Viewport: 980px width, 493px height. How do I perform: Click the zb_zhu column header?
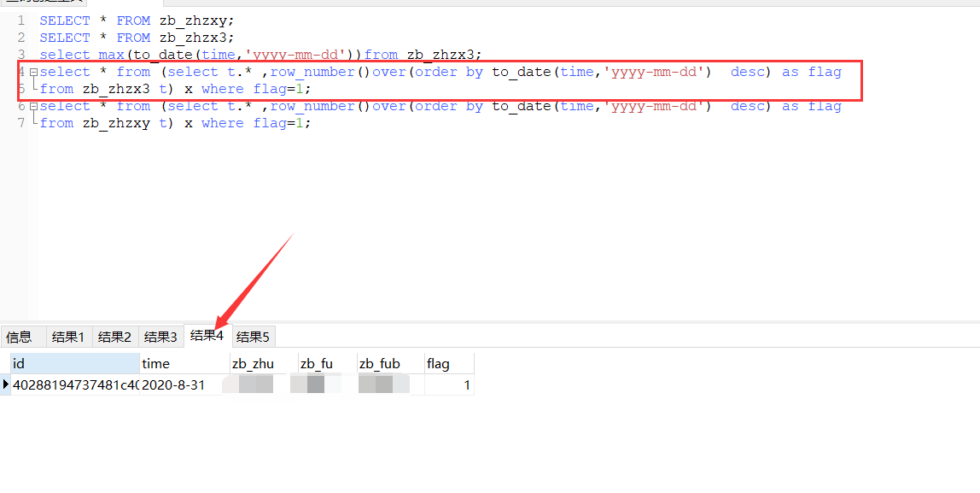(264, 363)
